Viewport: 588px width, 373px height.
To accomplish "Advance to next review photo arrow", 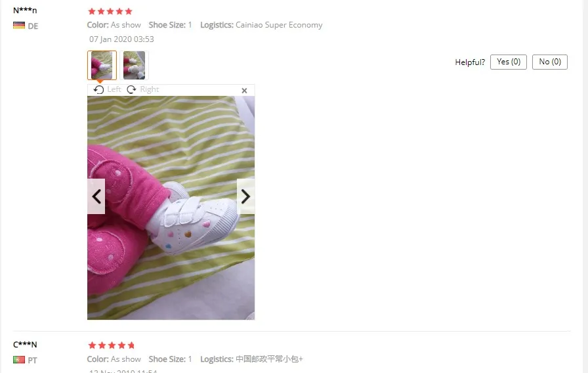I will 245,196.
